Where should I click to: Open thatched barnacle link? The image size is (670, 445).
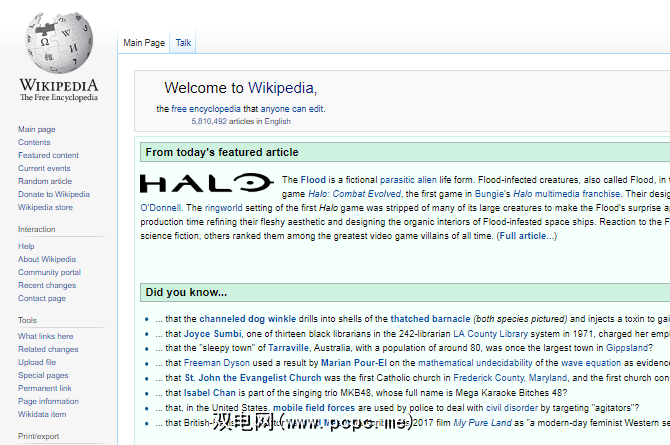coord(430,319)
